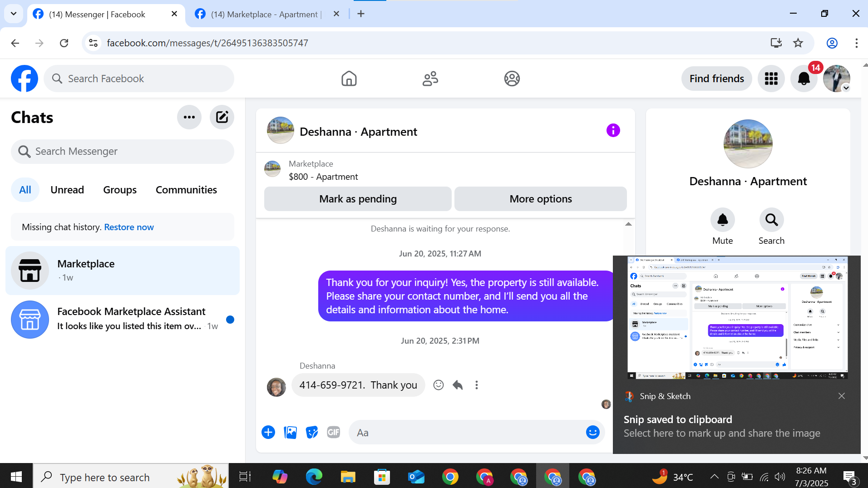Image resolution: width=868 pixels, height=488 pixels.
Task: Click Deshanna's avatar beside her message
Action: 276,387
